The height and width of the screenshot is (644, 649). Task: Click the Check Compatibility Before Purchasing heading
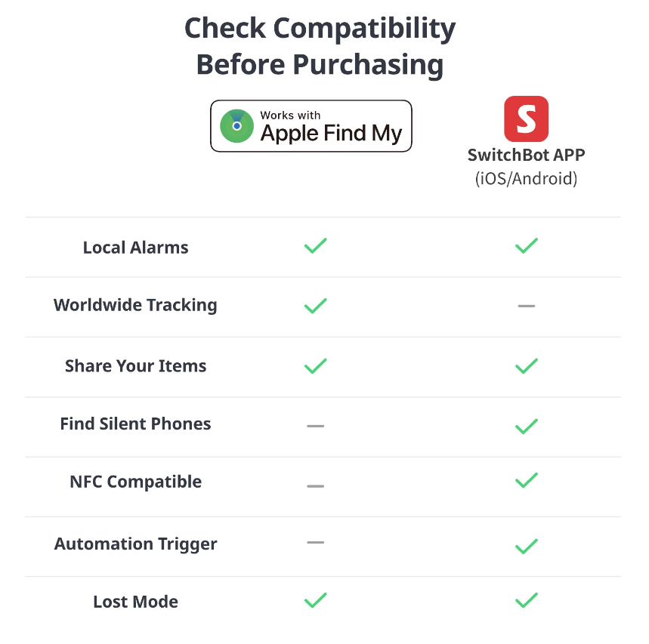tap(320, 47)
